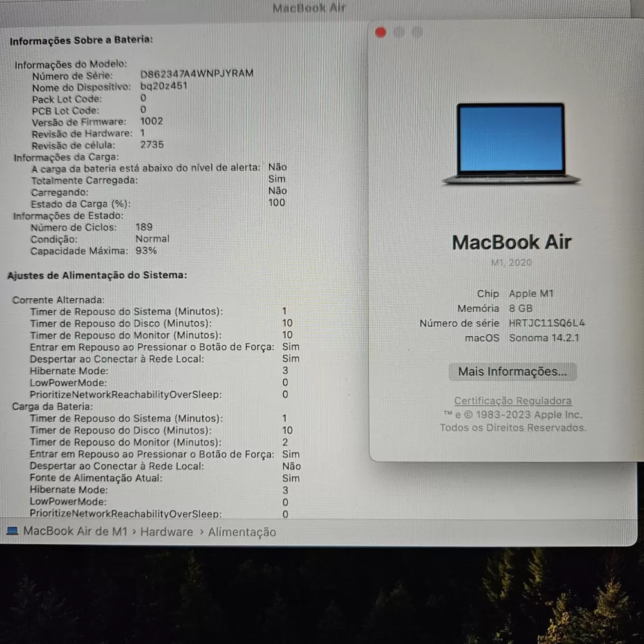Select 'MacBook Air de M1' in path bar
This screenshot has height=644, width=644.
click(x=75, y=531)
